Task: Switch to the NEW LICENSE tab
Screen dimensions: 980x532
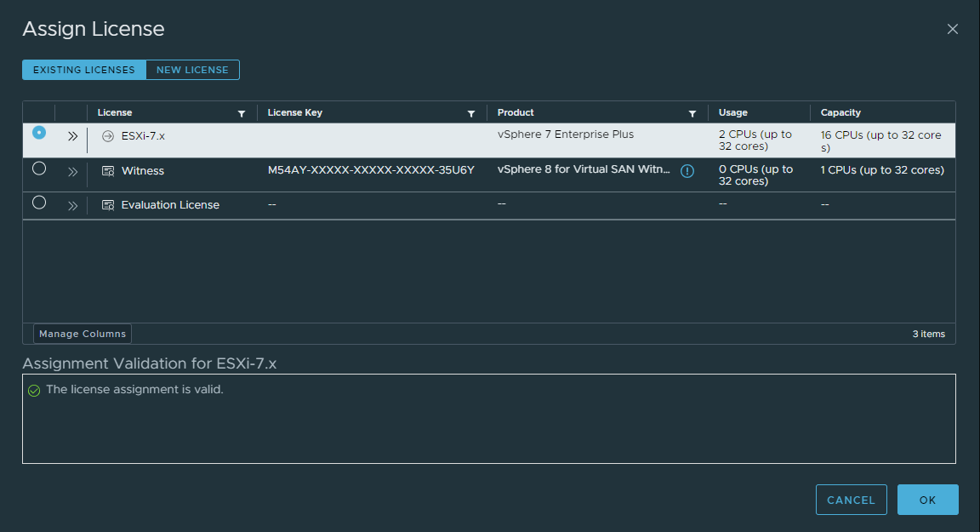Action: pyautogui.click(x=192, y=70)
